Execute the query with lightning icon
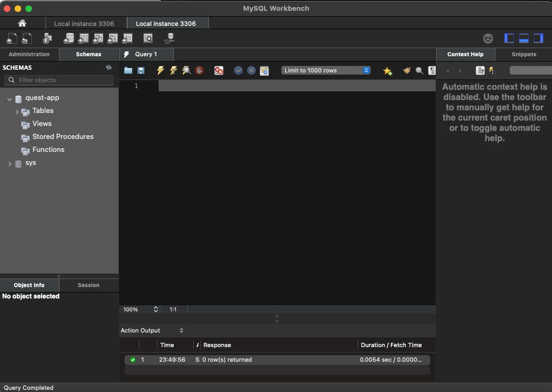This screenshot has height=392, width=552. click(x=161, y=70)
